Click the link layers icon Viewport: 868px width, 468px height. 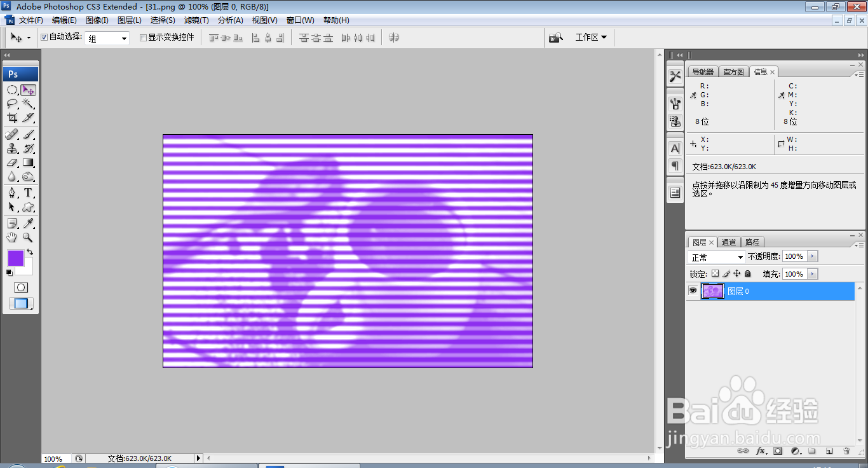pos(743,451)
